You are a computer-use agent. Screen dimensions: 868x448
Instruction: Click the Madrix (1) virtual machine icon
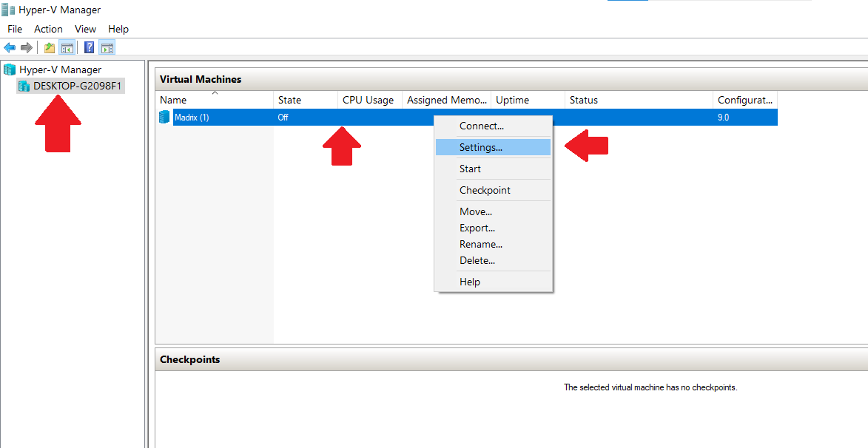(x=164, y=118)
